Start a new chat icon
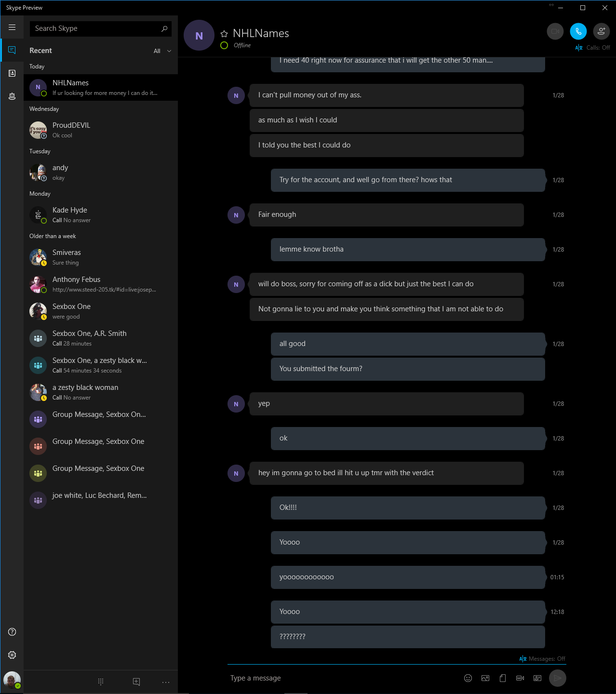Screen dimensions: 616x694 [x=136, y=681]
